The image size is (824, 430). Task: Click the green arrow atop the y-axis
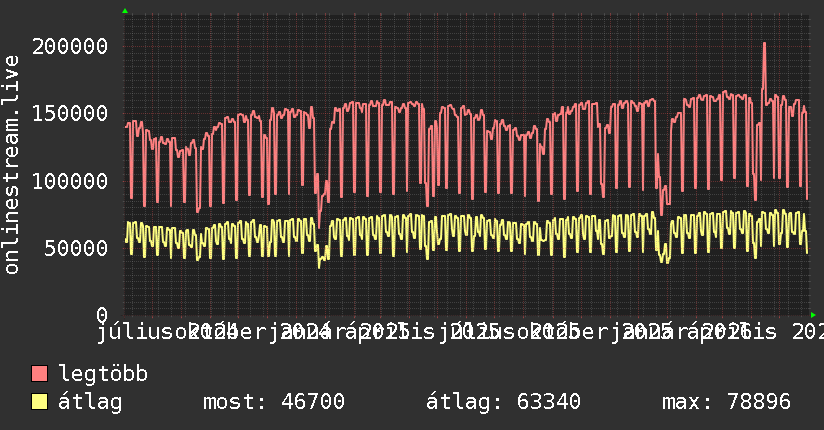tap(125, 11)
